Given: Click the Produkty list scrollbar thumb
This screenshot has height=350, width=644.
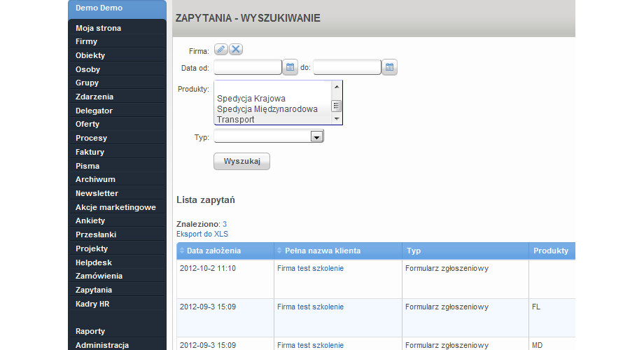Looking at the screenshot, I should [337, 106].
